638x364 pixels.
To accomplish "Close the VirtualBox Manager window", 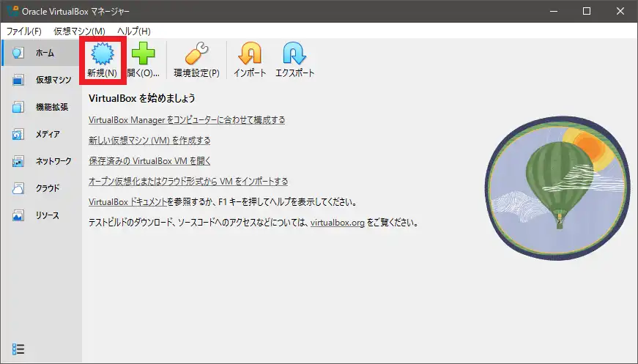I will [x=620, y=11].
